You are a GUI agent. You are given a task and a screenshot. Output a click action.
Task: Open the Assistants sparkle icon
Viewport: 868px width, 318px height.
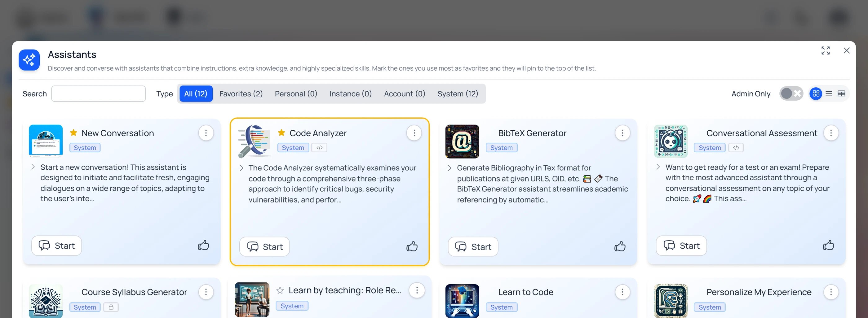tap(29, 60)
